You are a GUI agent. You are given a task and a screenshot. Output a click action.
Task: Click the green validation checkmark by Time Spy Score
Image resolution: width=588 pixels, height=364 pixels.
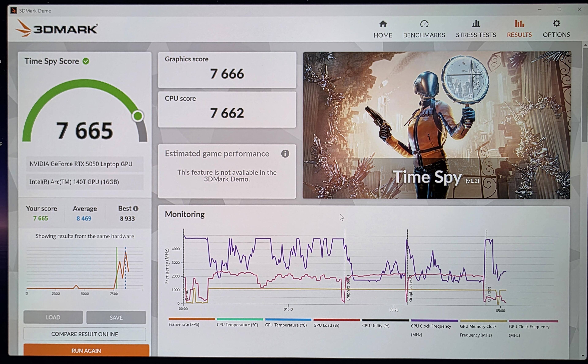click(86, 61)
